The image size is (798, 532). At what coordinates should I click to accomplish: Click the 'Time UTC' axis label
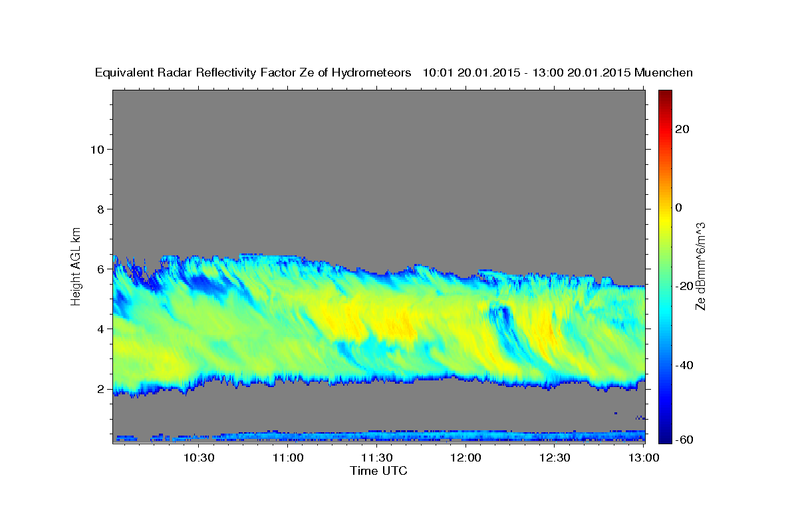pyautogui.click(x=378, y=471)
